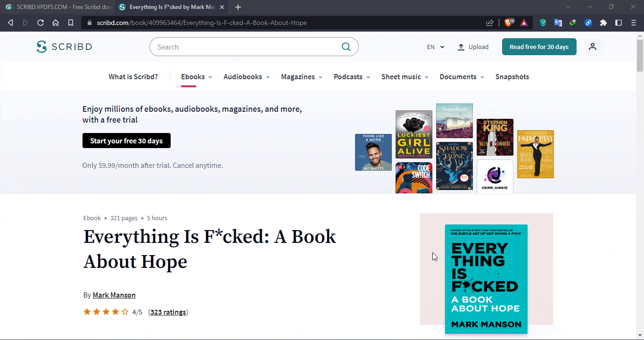The height and width of the screenshot is (340, 644).
Task: Expand the Ebooks menu
Action: [x=197, y=77]
